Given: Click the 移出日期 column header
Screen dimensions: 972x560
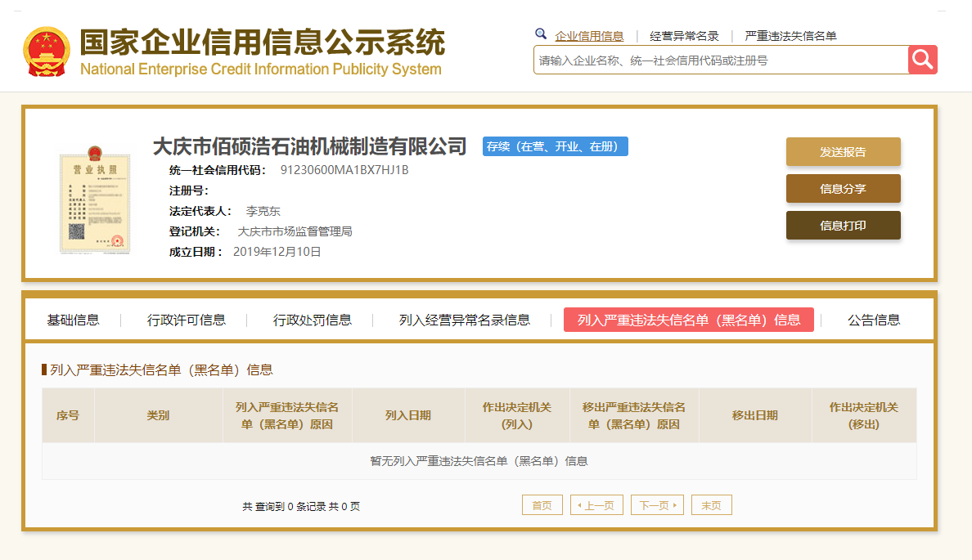Looking at the screenshot, I should (x=755, y=415).
